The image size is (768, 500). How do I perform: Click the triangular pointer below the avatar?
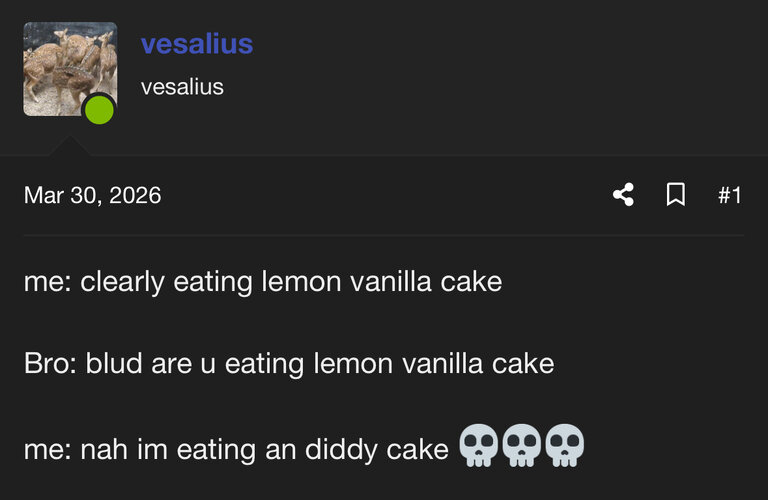69,146
